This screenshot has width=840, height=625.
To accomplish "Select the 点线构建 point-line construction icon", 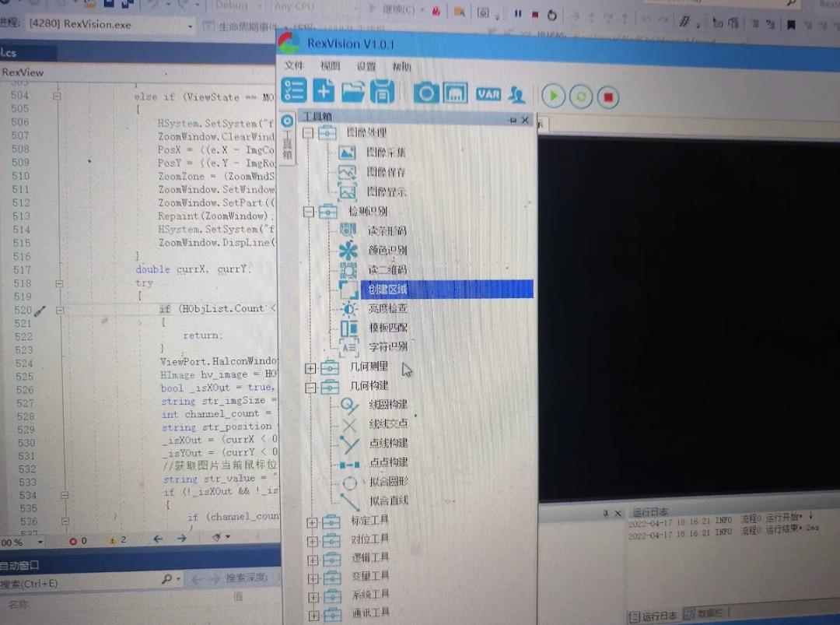I will point(349,444).
